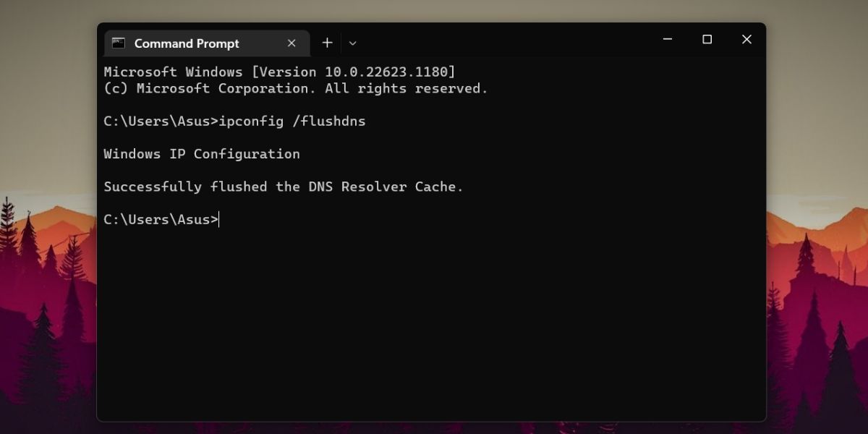Click the small console icon beside Command Prompt
The image size is (868, 434).
pyautogui.click(x=118, y=43)
